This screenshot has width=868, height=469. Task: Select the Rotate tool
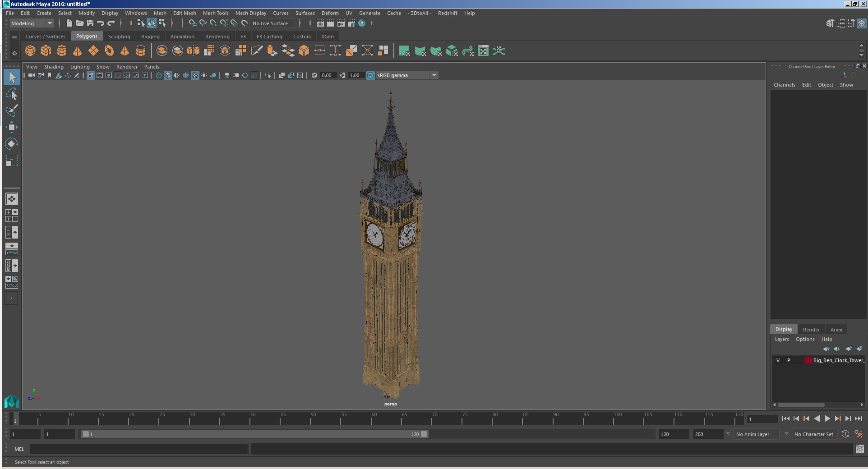click(12, 144)
